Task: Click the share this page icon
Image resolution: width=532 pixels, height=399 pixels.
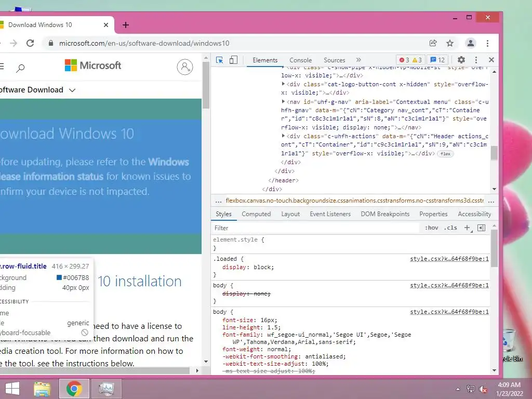Action: pyautogui.click(x=433, y=43)
